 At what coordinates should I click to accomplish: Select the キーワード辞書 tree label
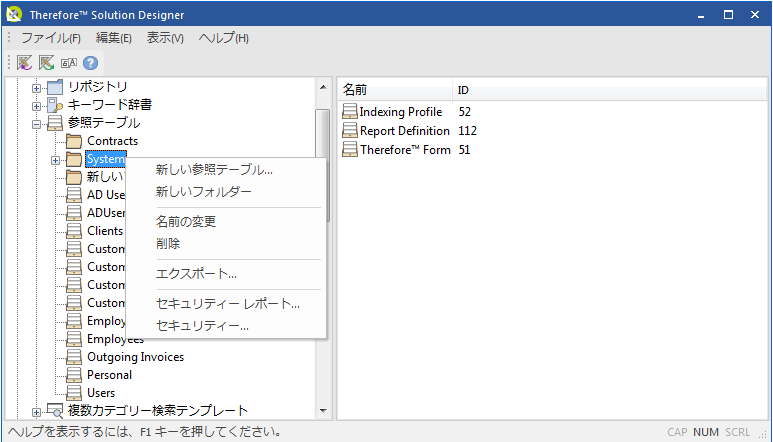coord(110,105)
